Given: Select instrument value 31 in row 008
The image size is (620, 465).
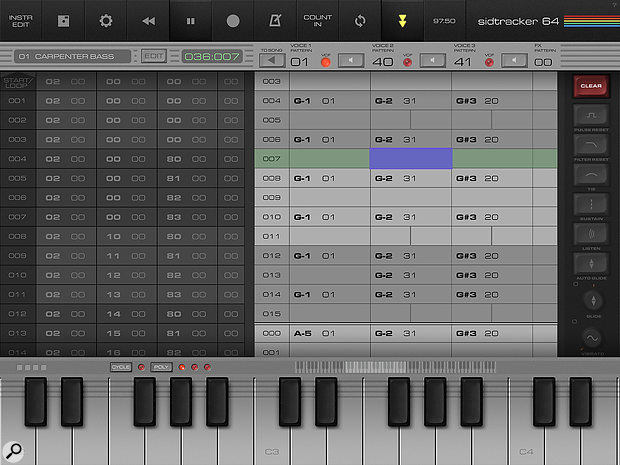Looking at the screenshot, I should point(410,178).
